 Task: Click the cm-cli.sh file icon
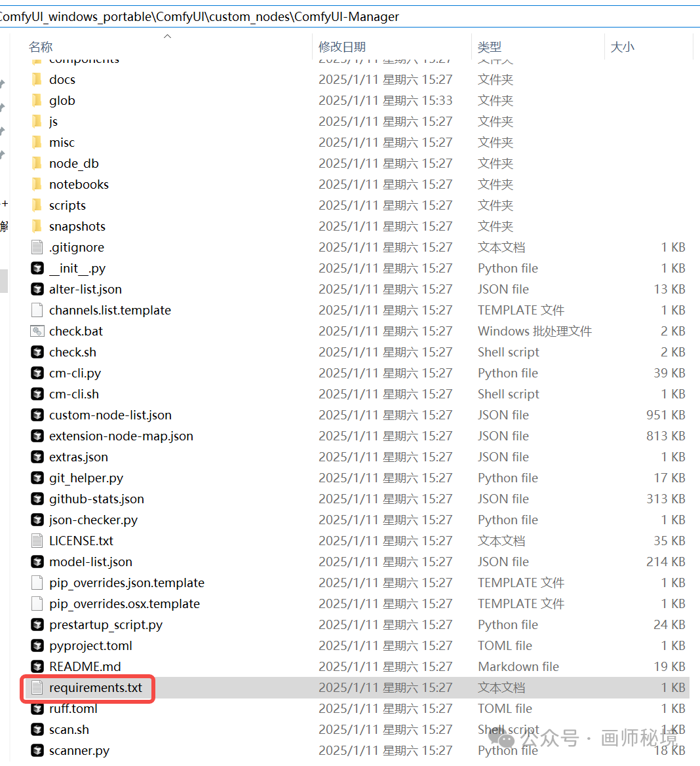(37, 394)
